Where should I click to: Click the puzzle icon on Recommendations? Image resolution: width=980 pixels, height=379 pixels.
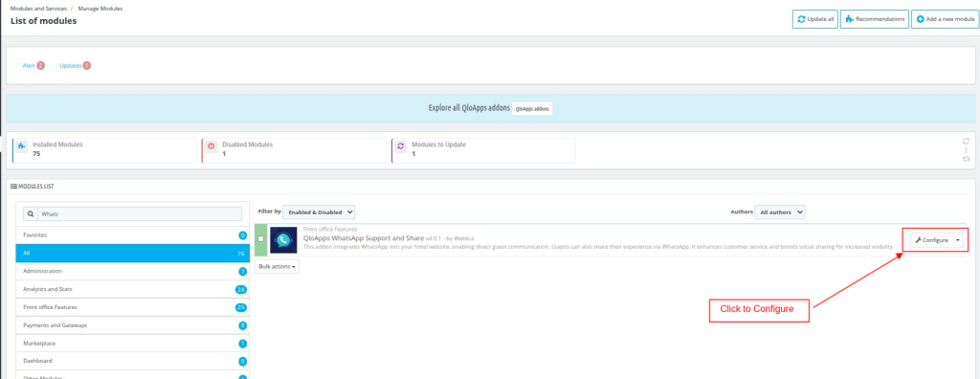[849, 19]
